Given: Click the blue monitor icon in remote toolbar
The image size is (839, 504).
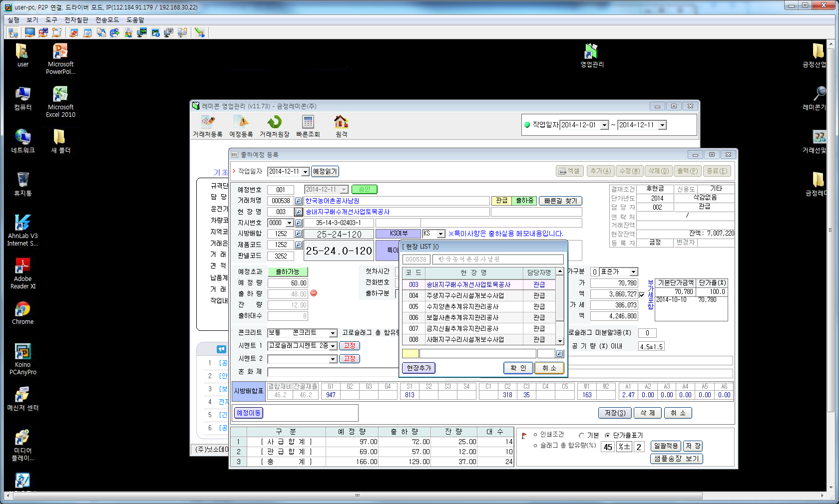Looking at the screenshot, I should coord(30,32).
